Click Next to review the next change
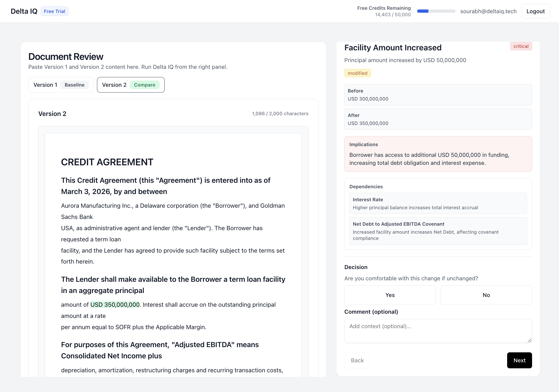The image size is (559, 392). click(x=519, y=360)
